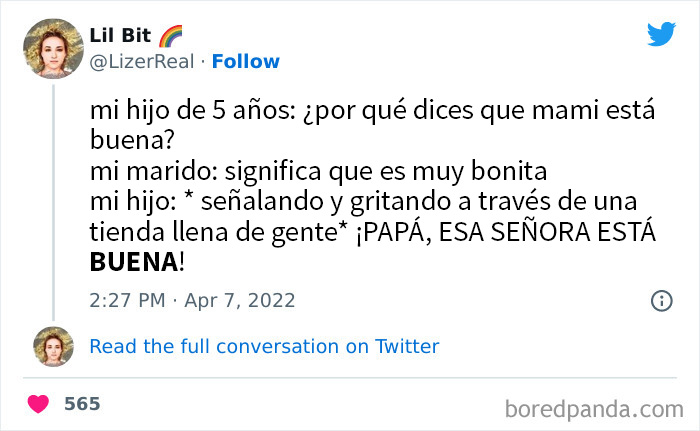The width and height of the screenshot is (700, 431).
Task: Click the "2:27 PM" tweet time
Action: coord(125,300)
